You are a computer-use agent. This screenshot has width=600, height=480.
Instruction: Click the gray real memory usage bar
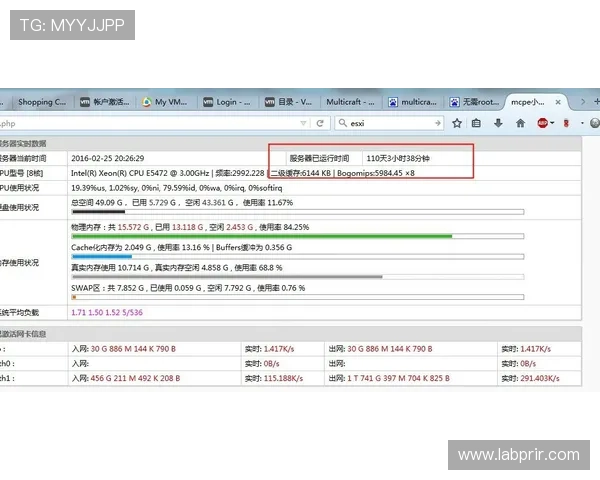point(297,277)
